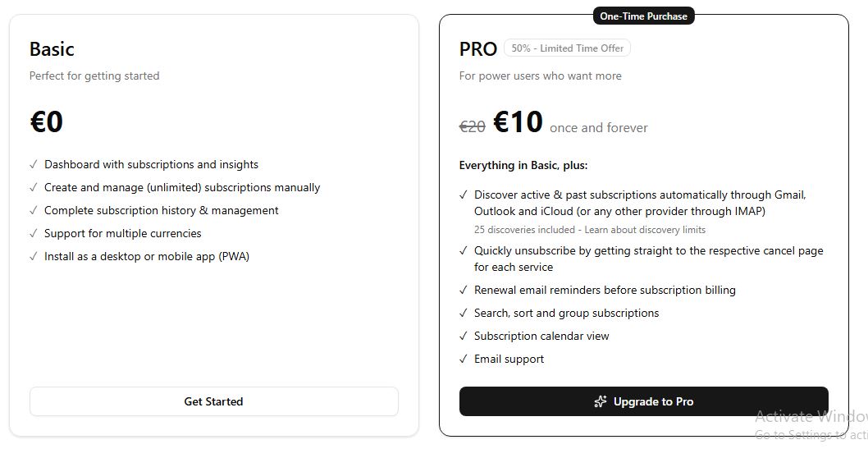This screenshot has height=458, width=868.
Task: Click checkmark next to Renewal email reminders
Action: (464, 291)
